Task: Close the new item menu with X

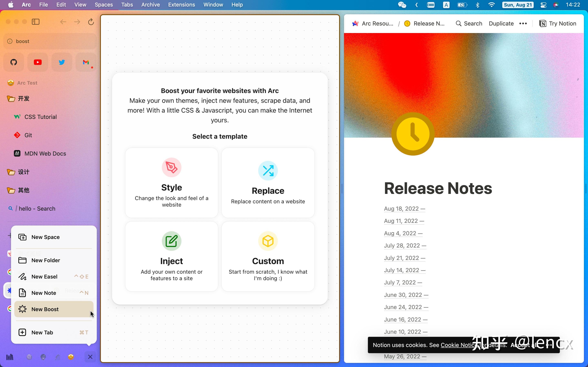Action: tap(90, 357)
